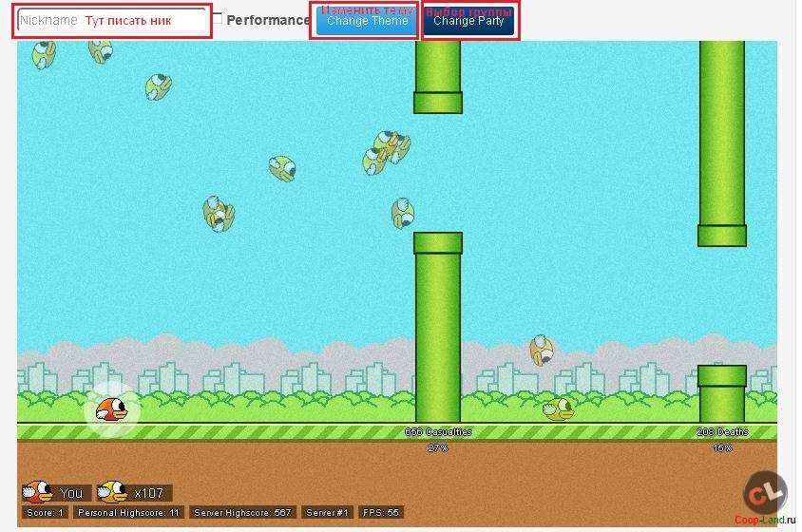The width and height of the screenshot is (802, 532).
Task: Click the '208 Deaths' text
Action: click(x=722, y=432)
